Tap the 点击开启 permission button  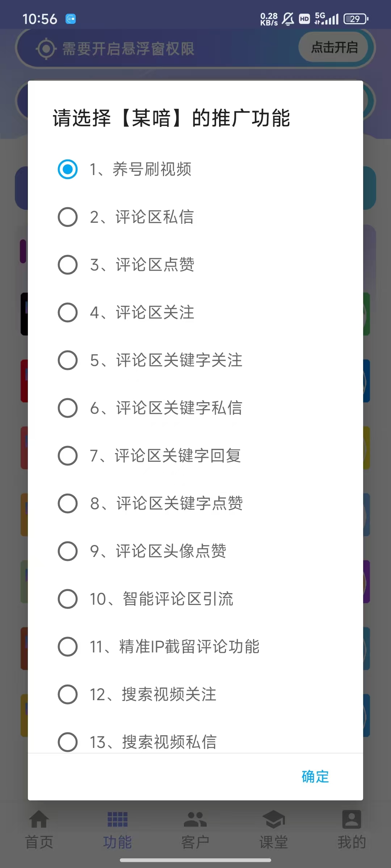pos(334,47)
